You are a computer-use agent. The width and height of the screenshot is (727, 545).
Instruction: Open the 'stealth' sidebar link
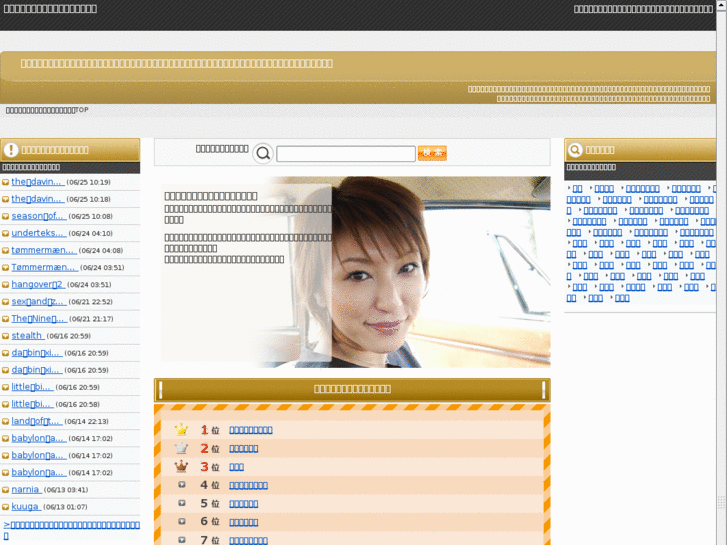(x=27, y=336)
